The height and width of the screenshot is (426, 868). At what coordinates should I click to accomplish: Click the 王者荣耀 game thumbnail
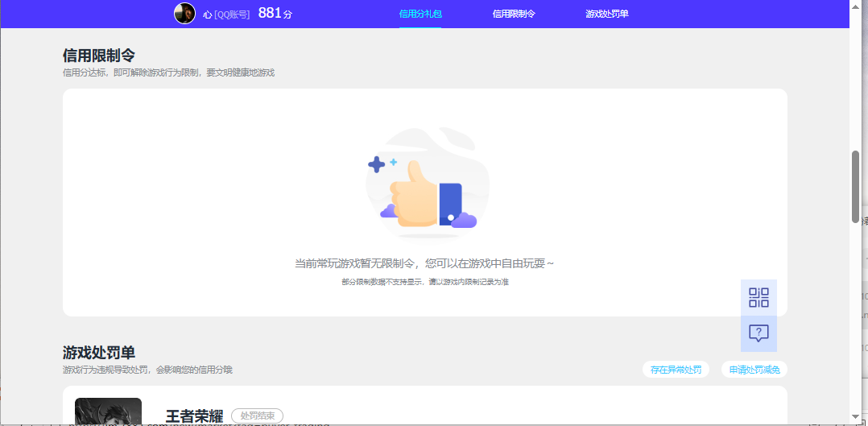tap(108, 412)
